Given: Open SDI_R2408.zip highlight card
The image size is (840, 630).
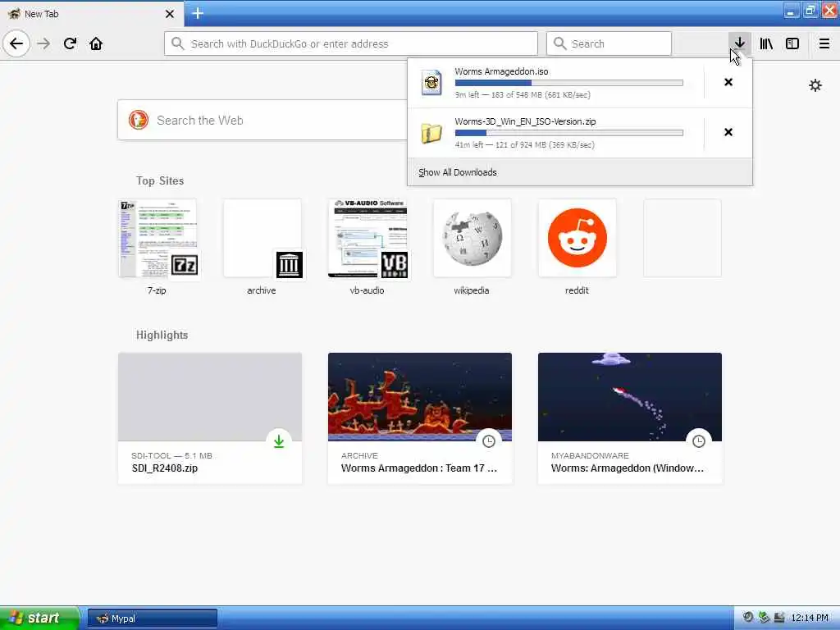Looking at the screenshot, I should pyautogui.click(x=210, y=418).
